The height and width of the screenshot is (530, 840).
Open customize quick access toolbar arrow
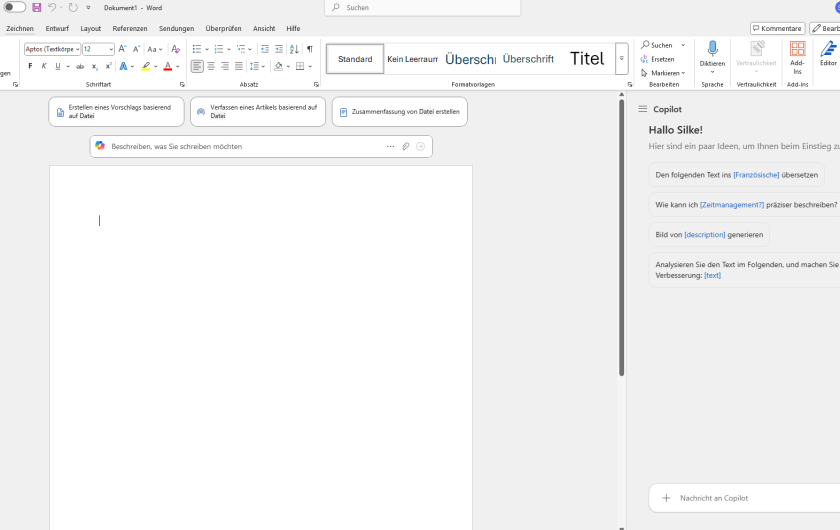click(x=88, y=8)
